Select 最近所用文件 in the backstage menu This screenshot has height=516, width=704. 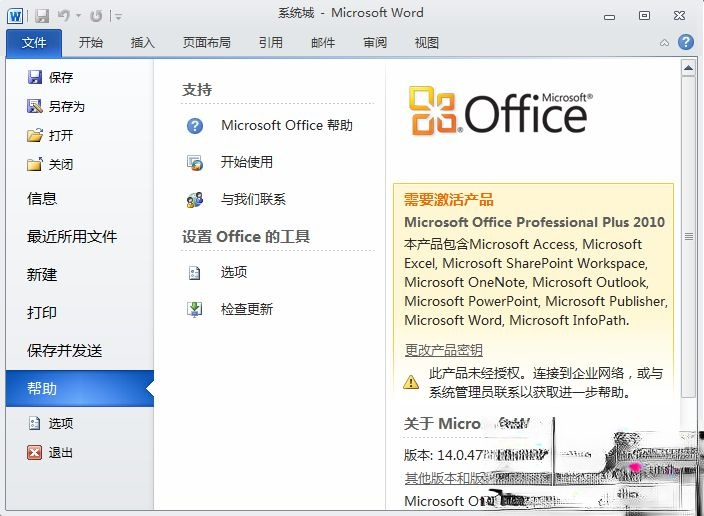point(72,237)
